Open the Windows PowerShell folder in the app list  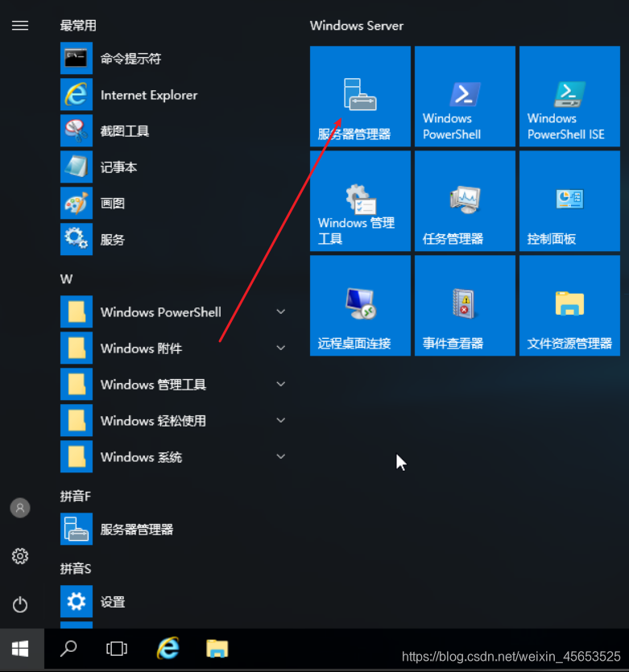click(x=172, y=311)
